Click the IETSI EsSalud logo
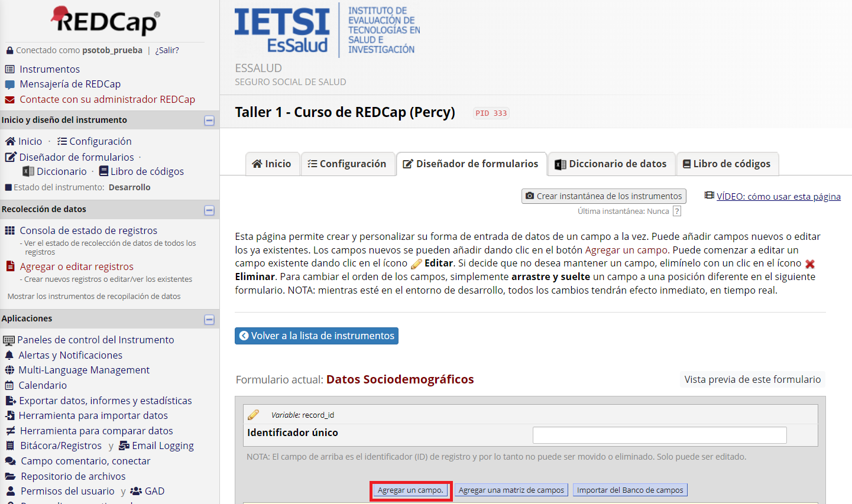The image size is (852, 504). (x=327, y=30)
